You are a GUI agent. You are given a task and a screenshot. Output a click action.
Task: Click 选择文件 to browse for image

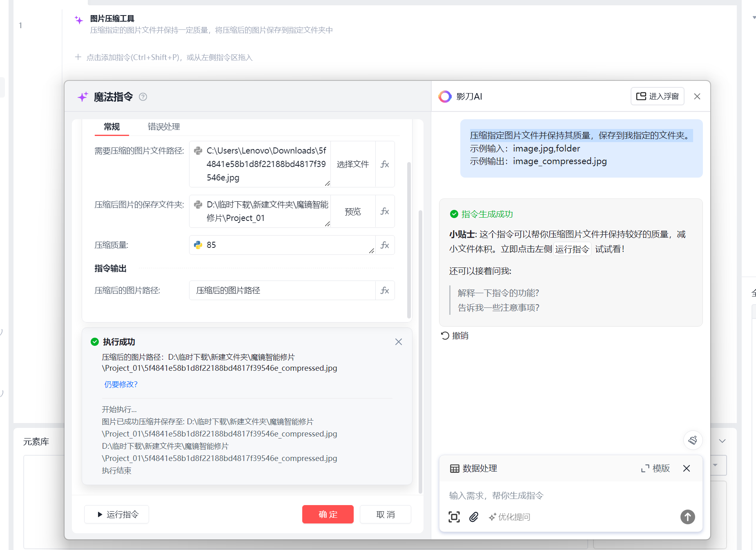(352, 164)
